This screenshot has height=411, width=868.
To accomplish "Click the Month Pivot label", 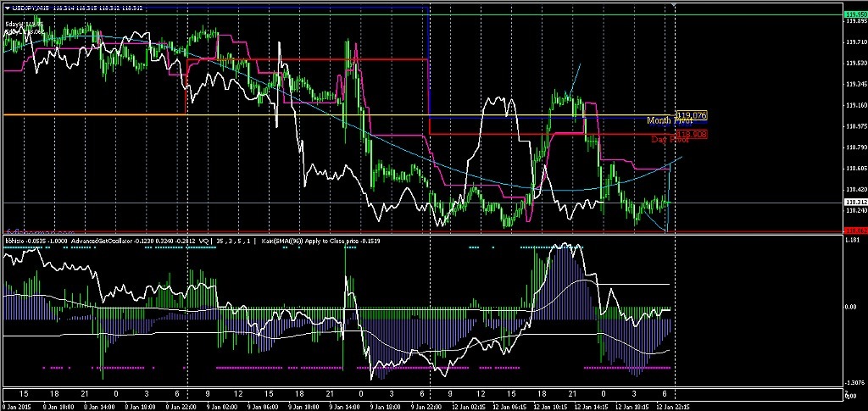I will coord(670,120).
